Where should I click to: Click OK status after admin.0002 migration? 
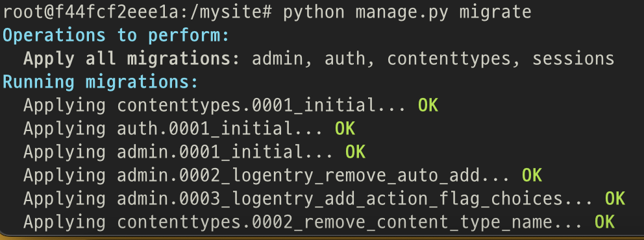[x=532, y=176]
